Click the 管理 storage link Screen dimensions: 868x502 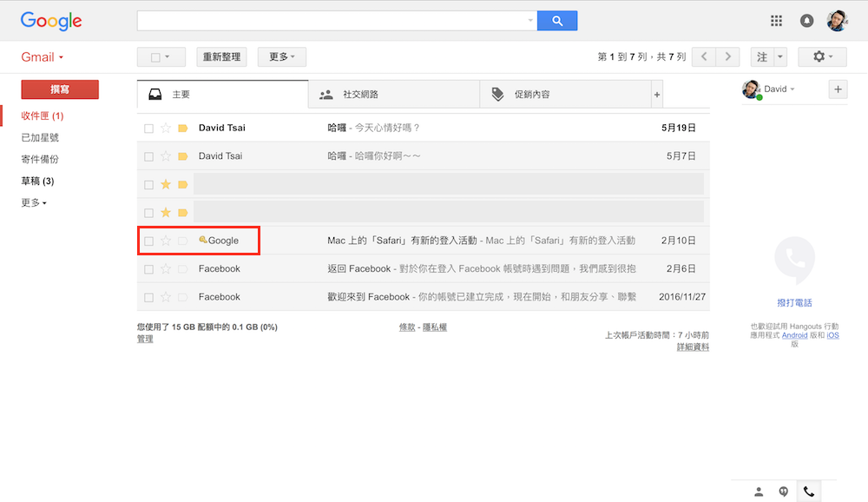point(145,339)
